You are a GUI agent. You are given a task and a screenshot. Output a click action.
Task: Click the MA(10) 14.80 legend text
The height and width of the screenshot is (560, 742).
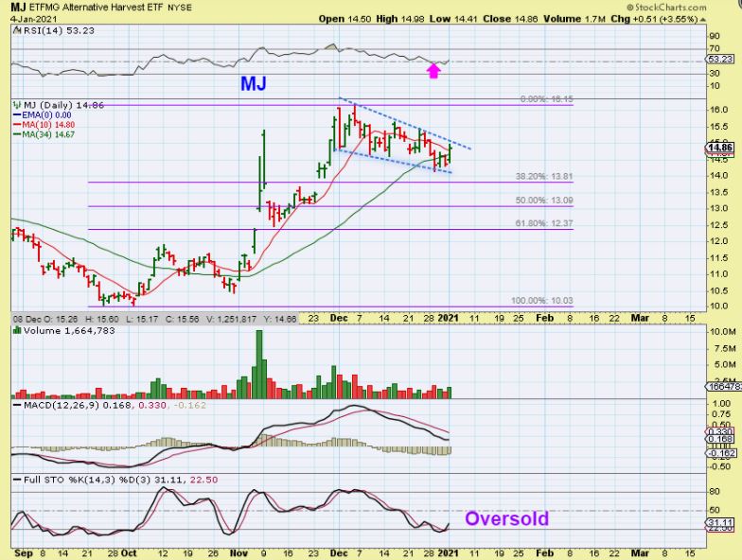(x=48, y=125)
